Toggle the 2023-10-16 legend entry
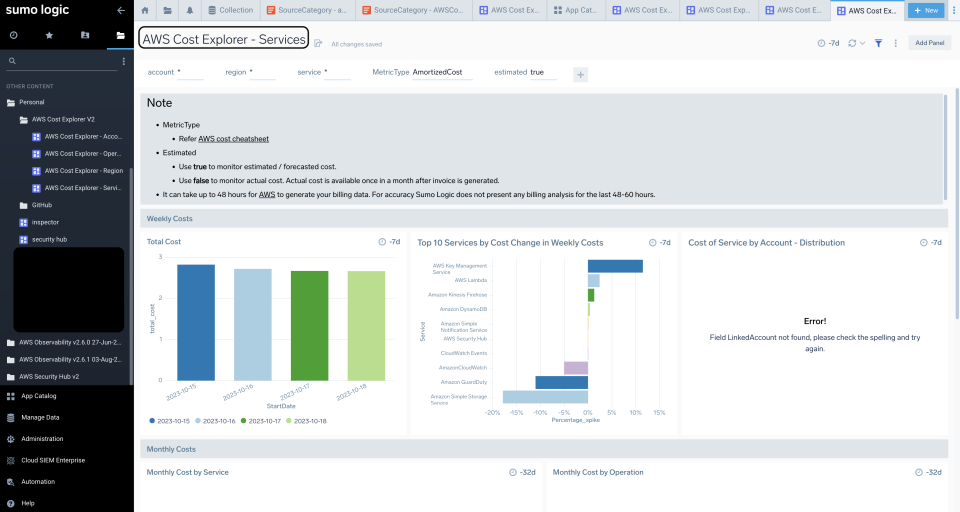This screenshot has height=512, width=960. tap(215, 421)
